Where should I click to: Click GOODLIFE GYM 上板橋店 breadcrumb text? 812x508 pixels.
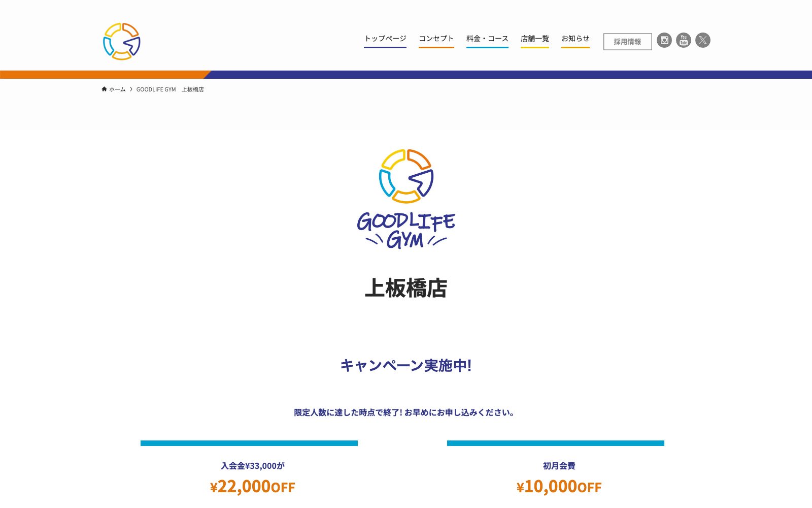tap(170, 89)
